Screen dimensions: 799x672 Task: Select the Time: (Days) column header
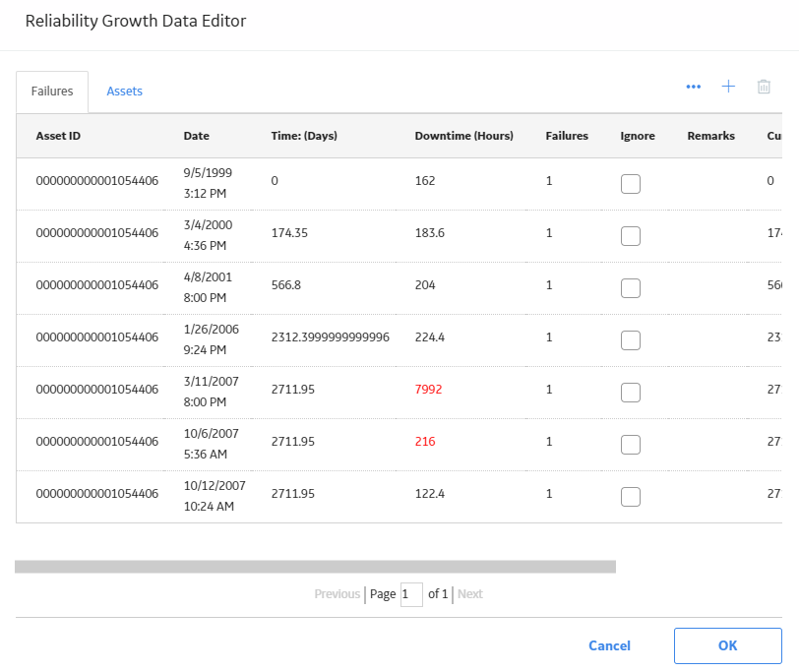tap(304, 136)
